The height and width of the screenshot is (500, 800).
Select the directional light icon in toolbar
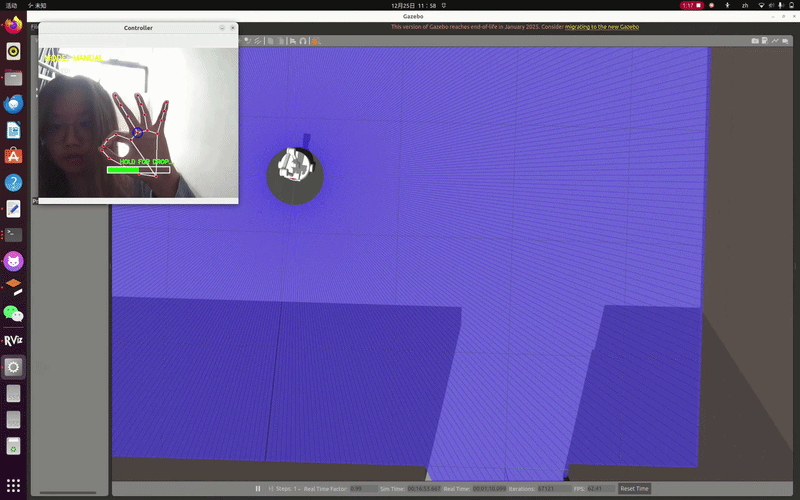tap(258, 41)
